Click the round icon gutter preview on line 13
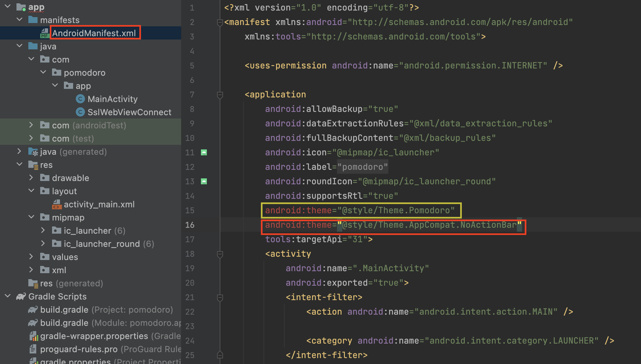Screen dimensions: 641x364 [204, 181]
